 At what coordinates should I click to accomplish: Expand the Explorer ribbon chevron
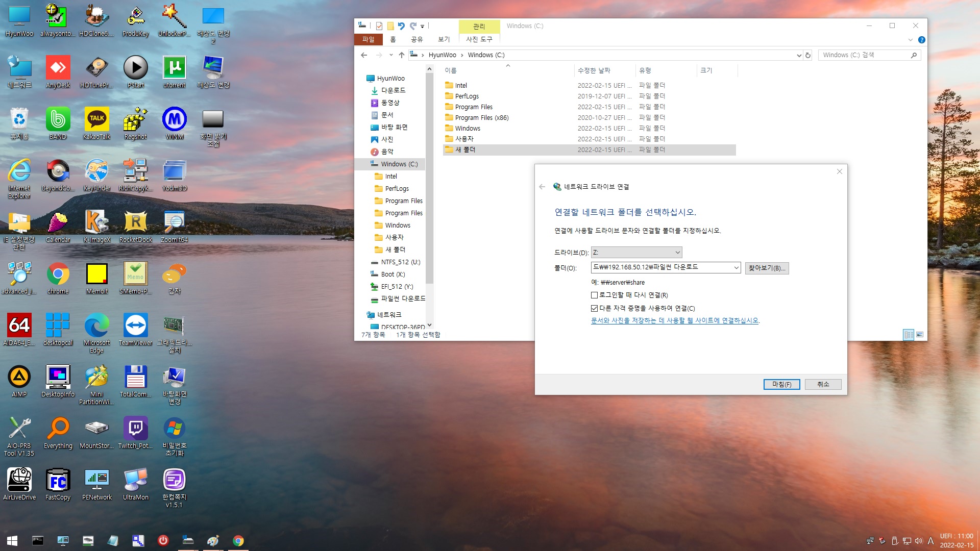coord(910,40)
